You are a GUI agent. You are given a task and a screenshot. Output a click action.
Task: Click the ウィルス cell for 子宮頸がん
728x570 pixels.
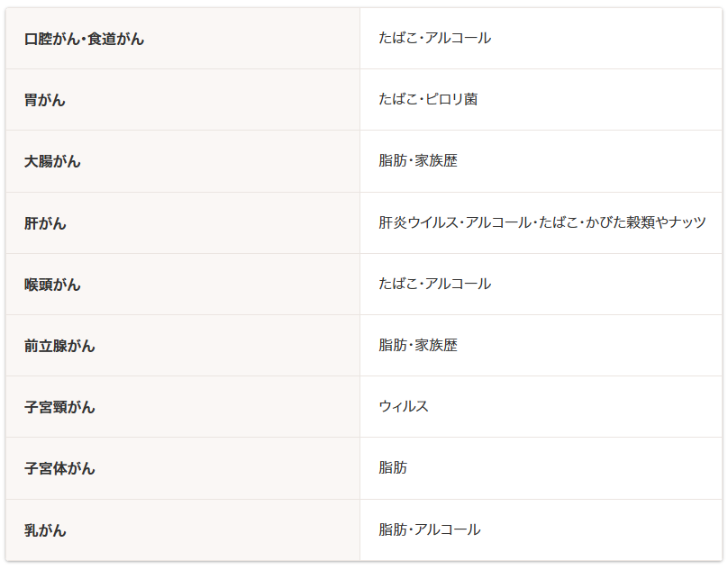(x=404, y=406)
